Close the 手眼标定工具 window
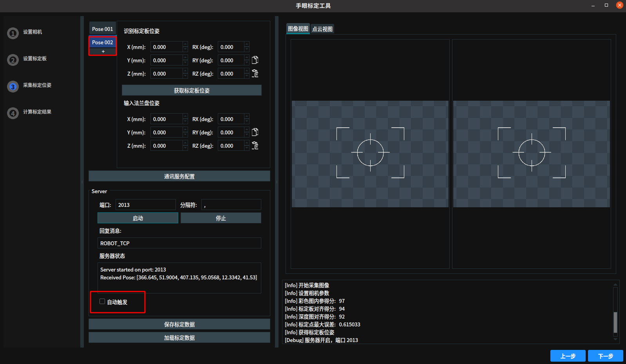Viewport: 626px width, 364px height. [620, 5]
